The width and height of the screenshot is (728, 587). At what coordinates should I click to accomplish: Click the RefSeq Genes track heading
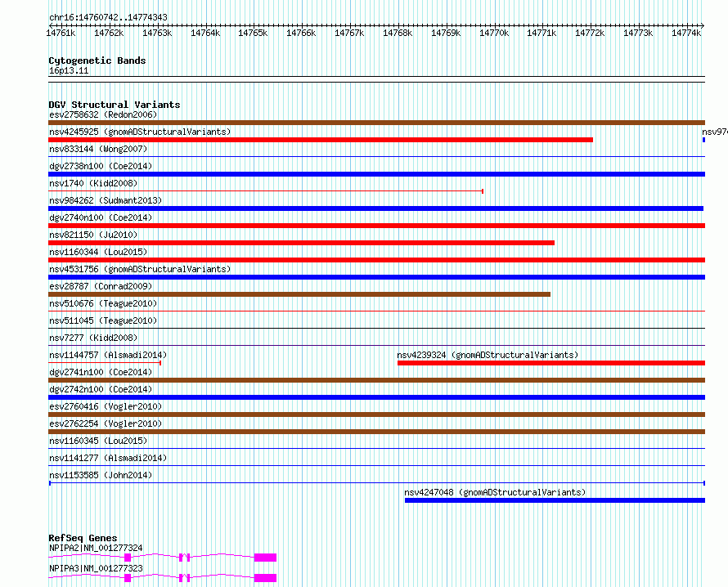[x=83, y=538]
